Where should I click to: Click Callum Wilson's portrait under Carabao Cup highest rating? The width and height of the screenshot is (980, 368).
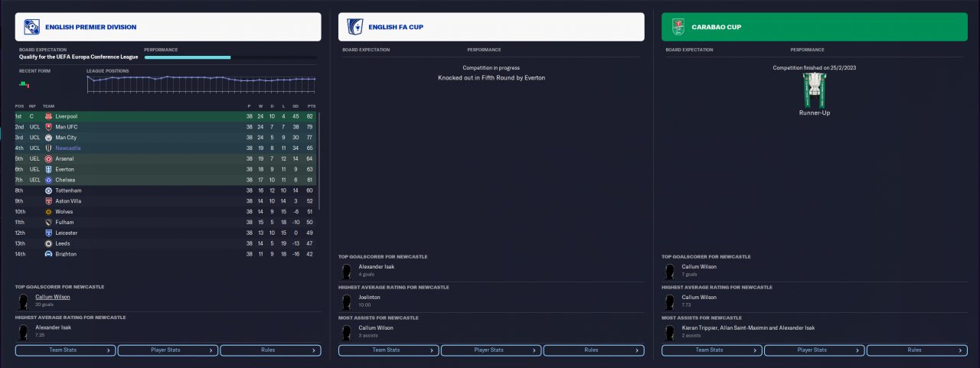pyautogui.click(x=670, y=301)
